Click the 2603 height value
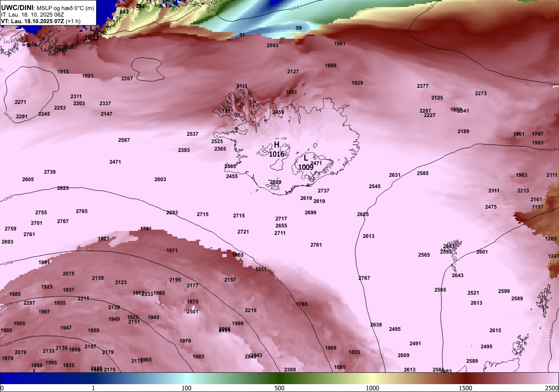 (160, 179)
